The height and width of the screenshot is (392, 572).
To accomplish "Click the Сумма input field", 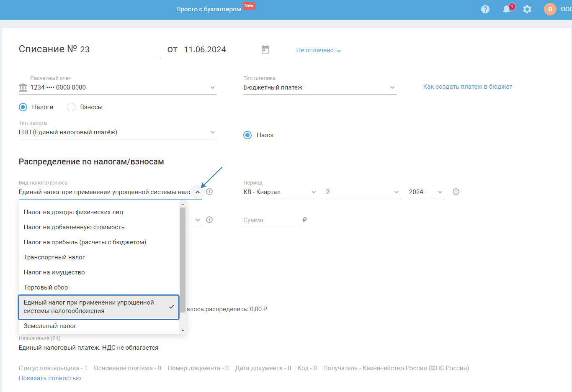I will click(x=271, y=220).
